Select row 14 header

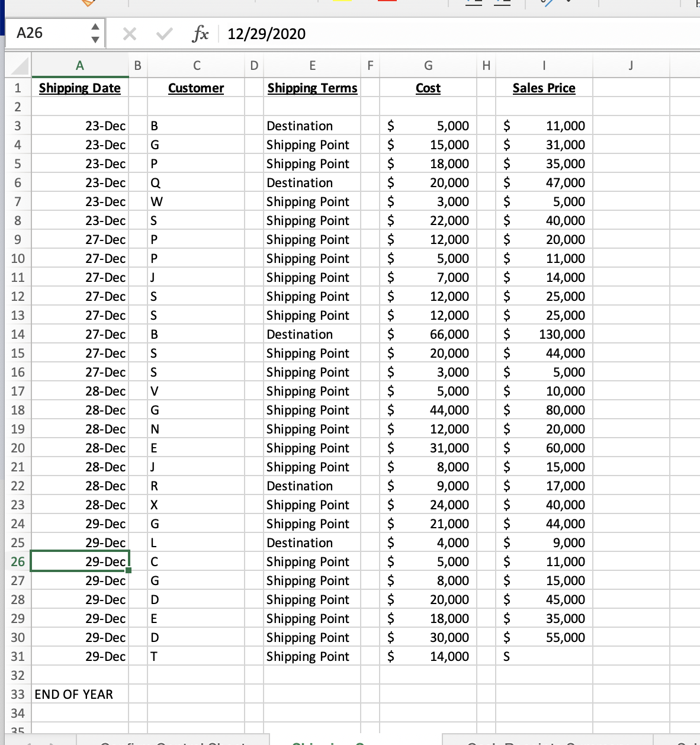pos(18,334)
